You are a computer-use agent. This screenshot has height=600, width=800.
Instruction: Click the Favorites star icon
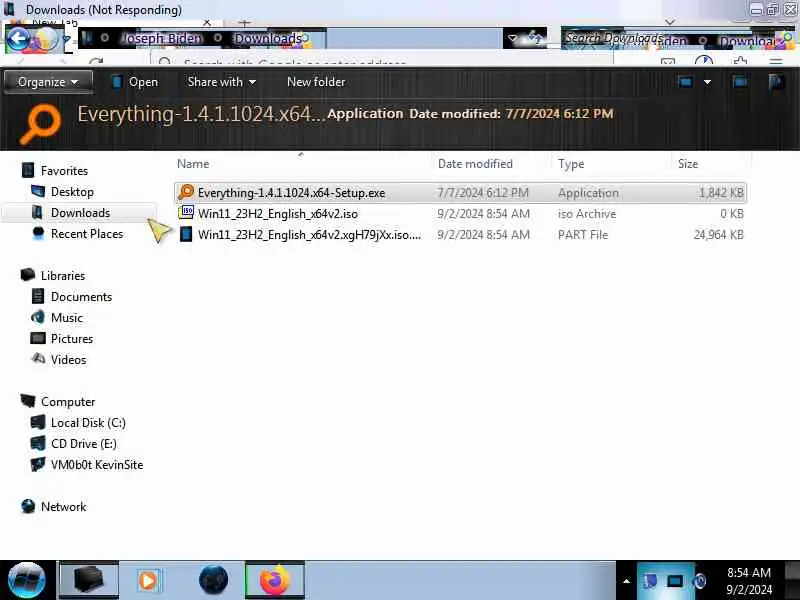click(28, 170)
